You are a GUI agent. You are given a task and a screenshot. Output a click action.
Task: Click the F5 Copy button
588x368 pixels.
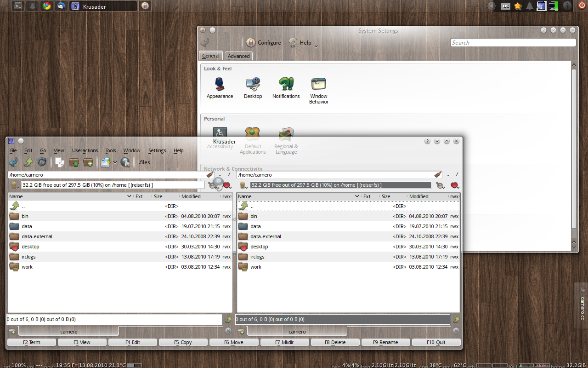tap(183, 342)
